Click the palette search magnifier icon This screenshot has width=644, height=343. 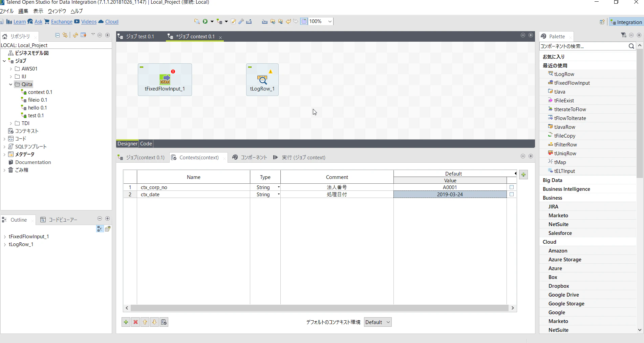[x=631, y=46]
